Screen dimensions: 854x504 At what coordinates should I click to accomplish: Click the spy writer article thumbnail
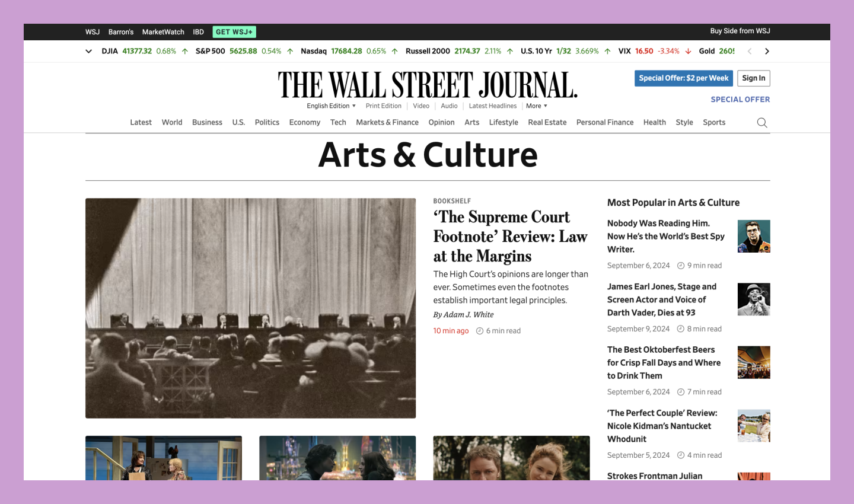(x=754, y=236)
